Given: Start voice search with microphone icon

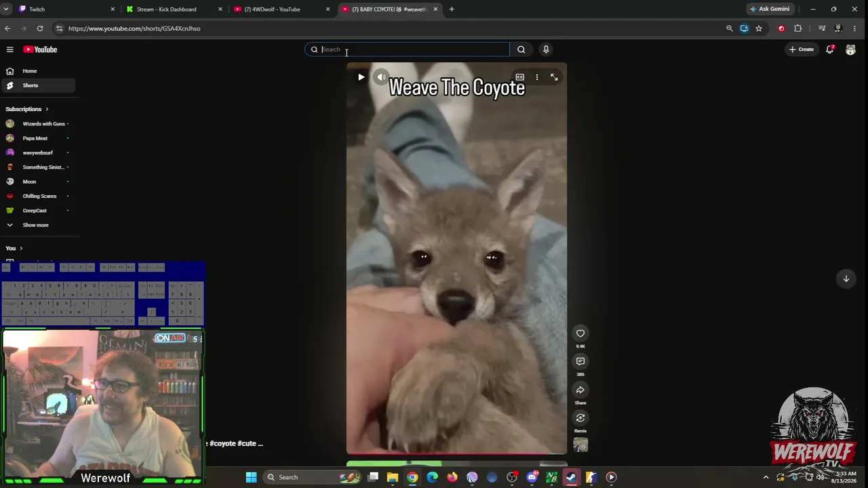Looking at the screenshot, I should [x=546, y=49].
